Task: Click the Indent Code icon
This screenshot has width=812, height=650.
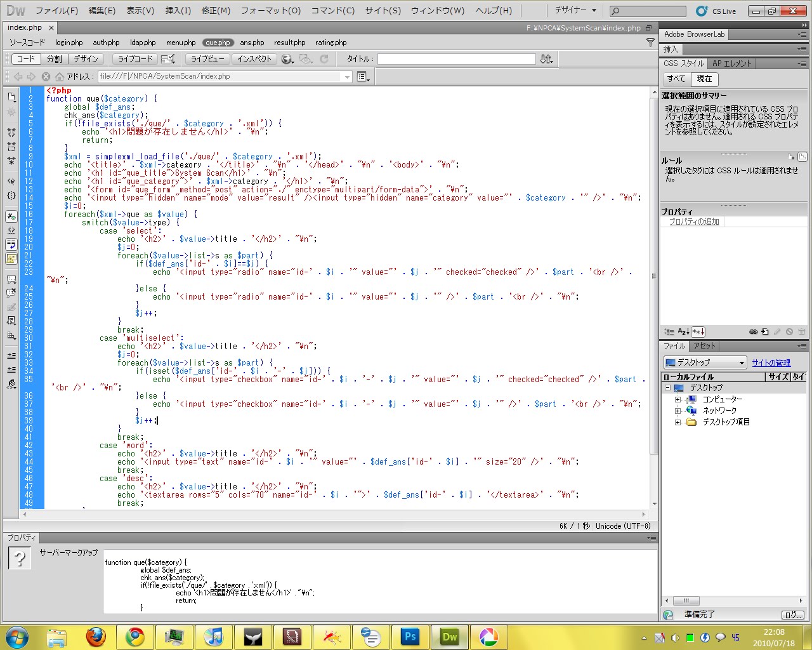Action: [x=11, y=355]
